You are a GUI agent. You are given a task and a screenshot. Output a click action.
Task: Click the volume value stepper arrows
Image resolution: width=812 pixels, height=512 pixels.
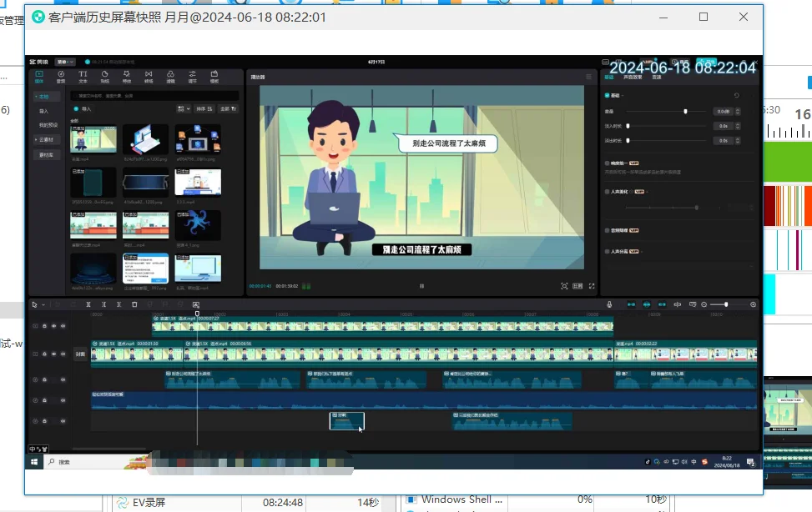click(738, 111)
